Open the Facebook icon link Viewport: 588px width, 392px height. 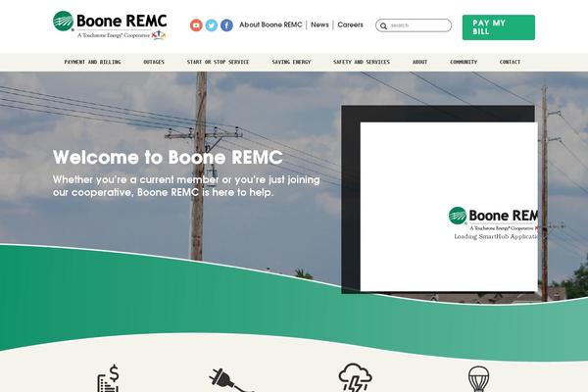pos(226,25)
